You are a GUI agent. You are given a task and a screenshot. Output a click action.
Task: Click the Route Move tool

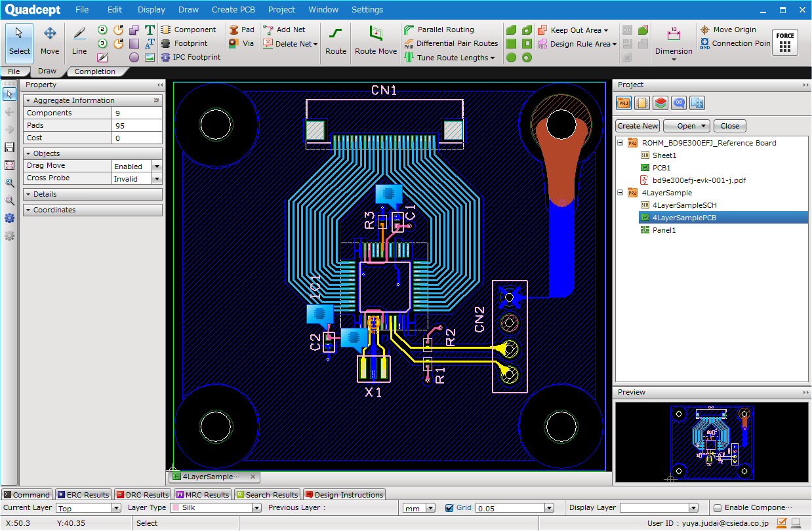[376, 40]
